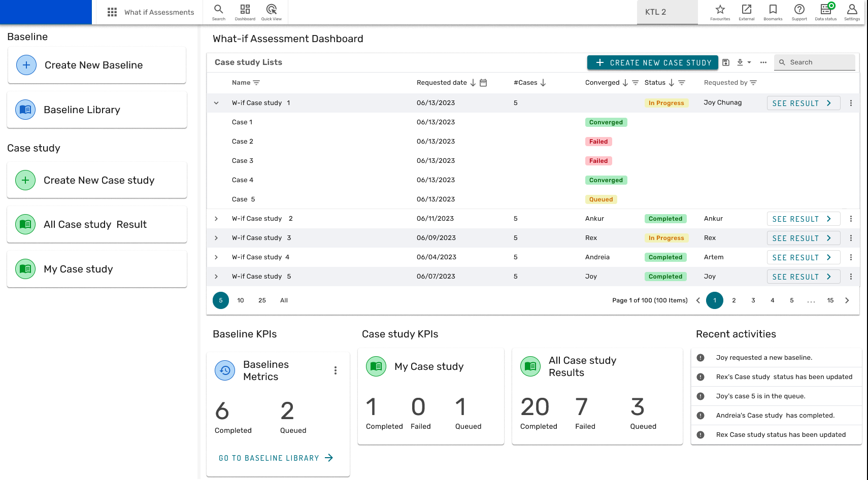The image size is (868, 480).
Task: Open Baselines Metrics three-dot menu
Action: (335, 370)
